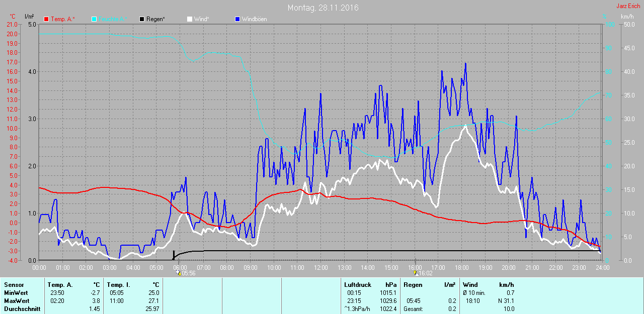644x314 pixels.
Task: Click the maximum temperature time 02:20
Action: point(58,300)
